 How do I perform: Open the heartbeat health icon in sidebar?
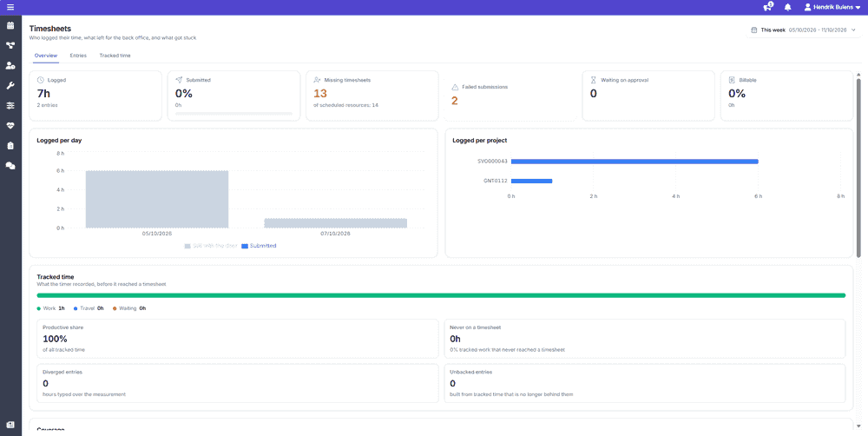(x=10, y=126)
